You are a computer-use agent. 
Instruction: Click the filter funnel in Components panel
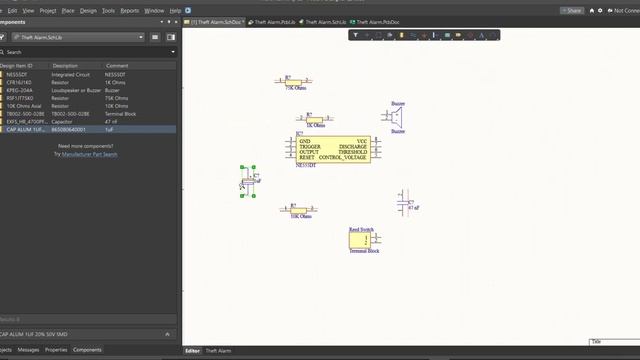tap(2, 37)
